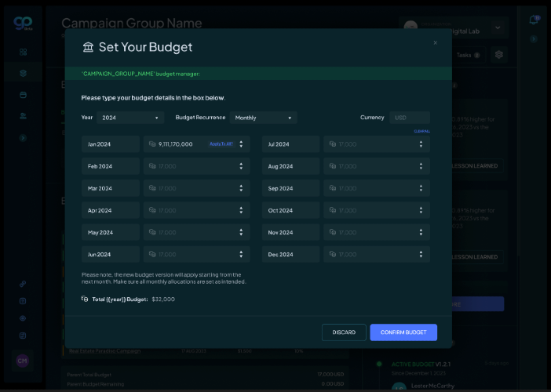Click the notification bell icon

[534, 20]
